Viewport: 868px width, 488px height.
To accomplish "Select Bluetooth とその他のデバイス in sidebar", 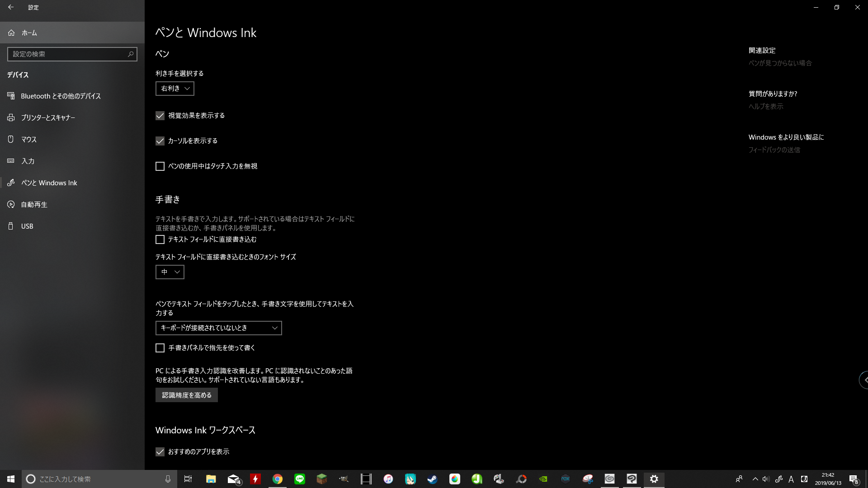I will tap(61, 96).
